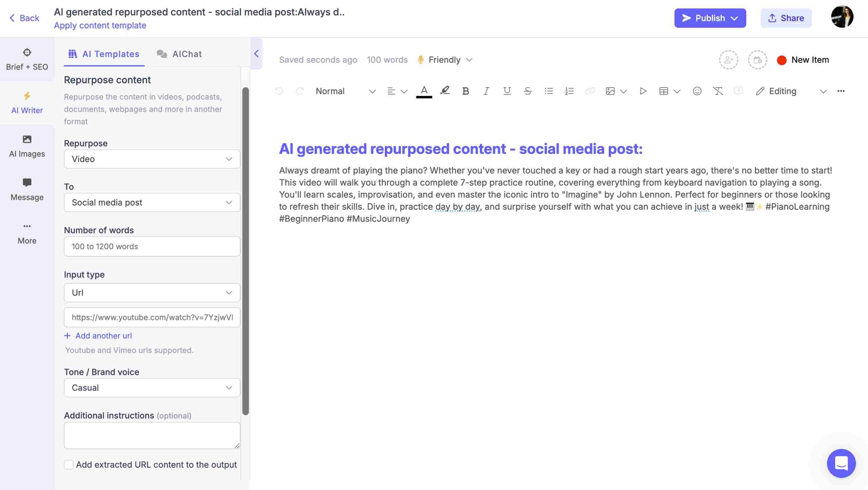Click the Underline formatting icon
This screenshot has width=868, height=490.
(506, 91)
